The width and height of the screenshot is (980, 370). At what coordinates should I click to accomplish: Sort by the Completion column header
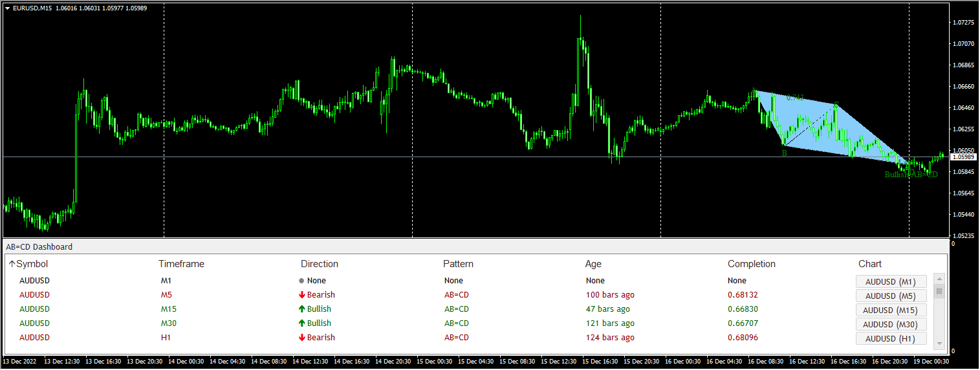752,264
